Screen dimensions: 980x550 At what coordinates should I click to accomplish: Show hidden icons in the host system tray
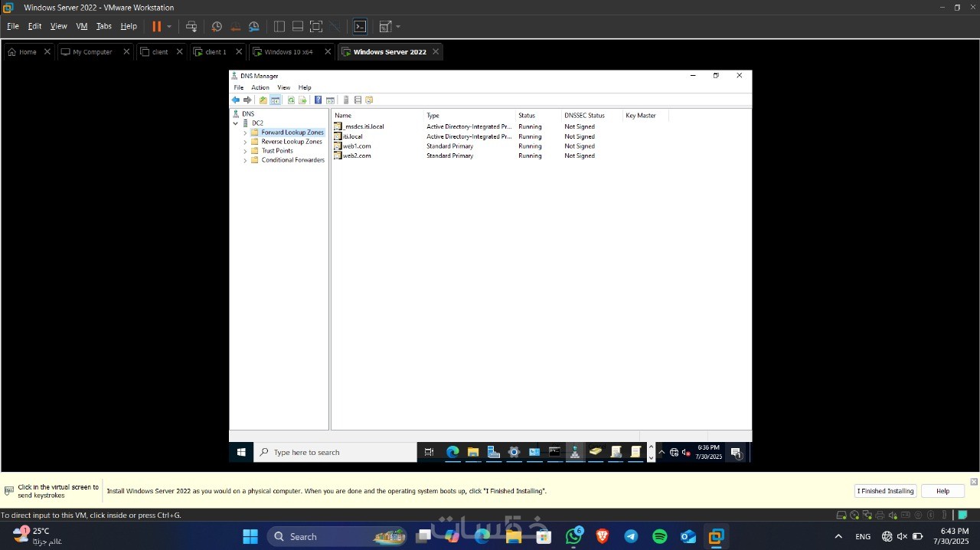coord(838,536)
